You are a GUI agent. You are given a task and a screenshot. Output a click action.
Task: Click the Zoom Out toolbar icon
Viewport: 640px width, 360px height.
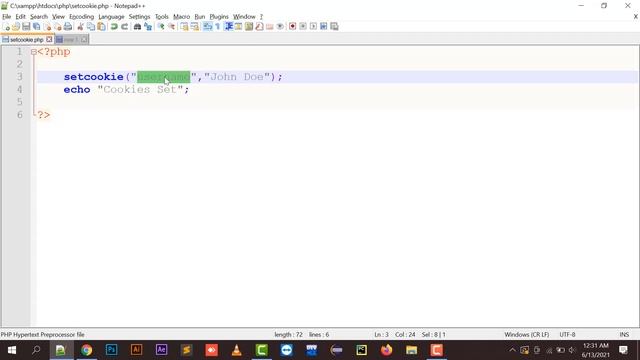(171, 27)
